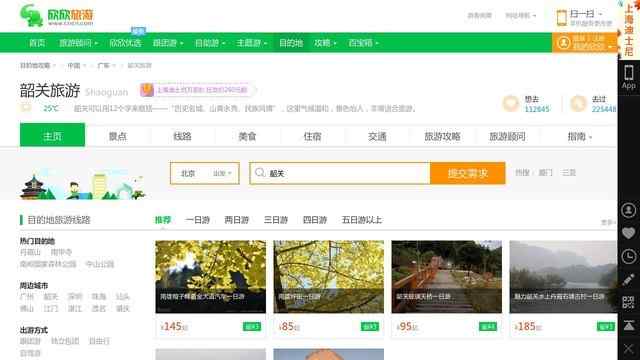This screenshot has width=640, height=360.
Task: Click 广州 under 周边城市
Action: [x=27, y=296]
